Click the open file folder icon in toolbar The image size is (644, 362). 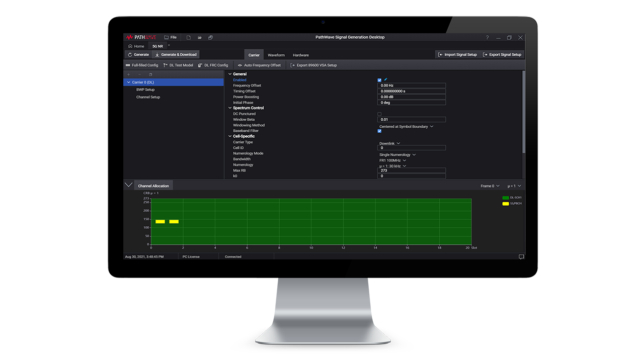click(x=199, y=37)
